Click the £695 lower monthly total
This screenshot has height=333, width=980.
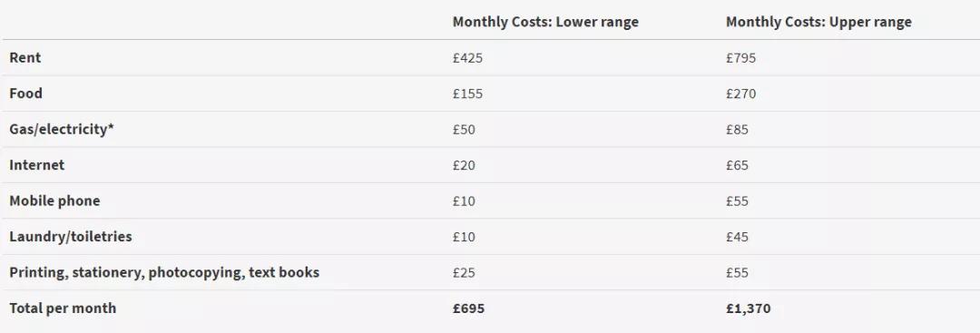469,309
